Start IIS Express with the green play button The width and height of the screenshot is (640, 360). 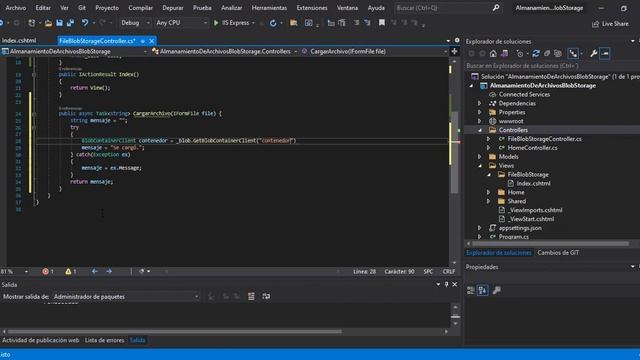pos(216,23)
